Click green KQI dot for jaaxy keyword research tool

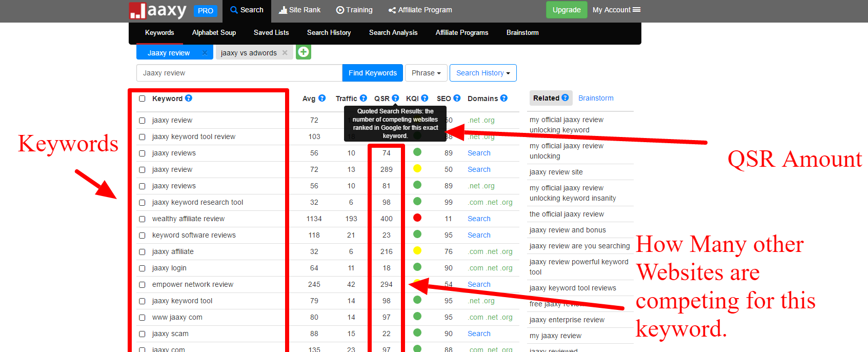tap(417, 201)
